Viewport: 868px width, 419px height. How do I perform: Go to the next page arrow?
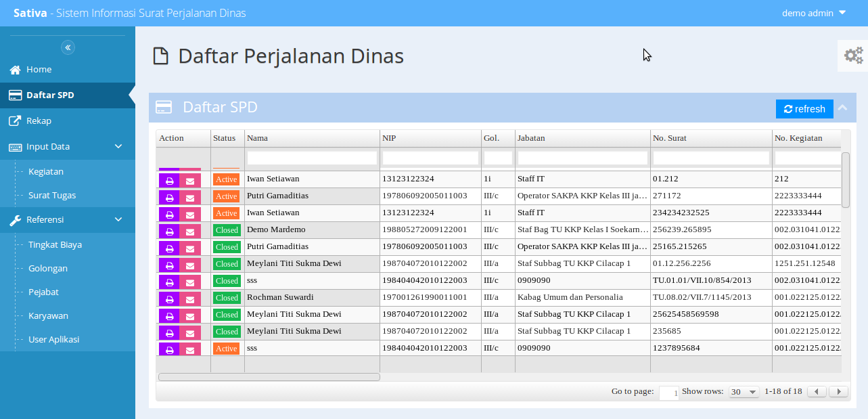[x=839, y=392]
